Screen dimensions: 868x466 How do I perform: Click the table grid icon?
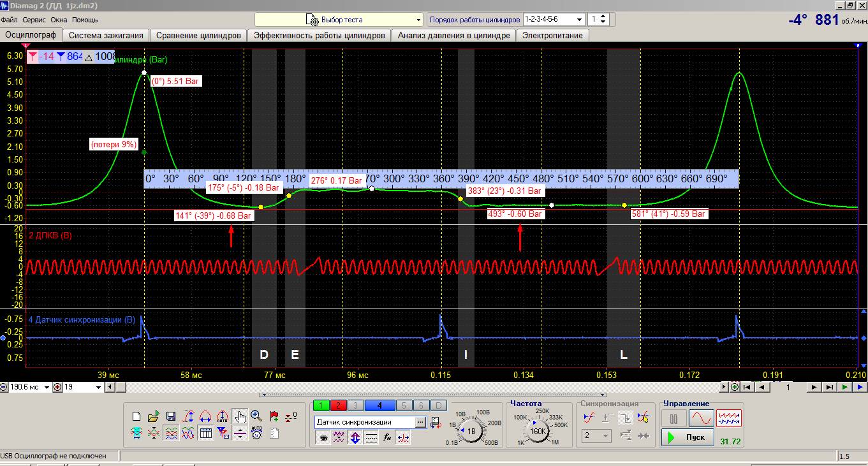click(x=205, y=433)
